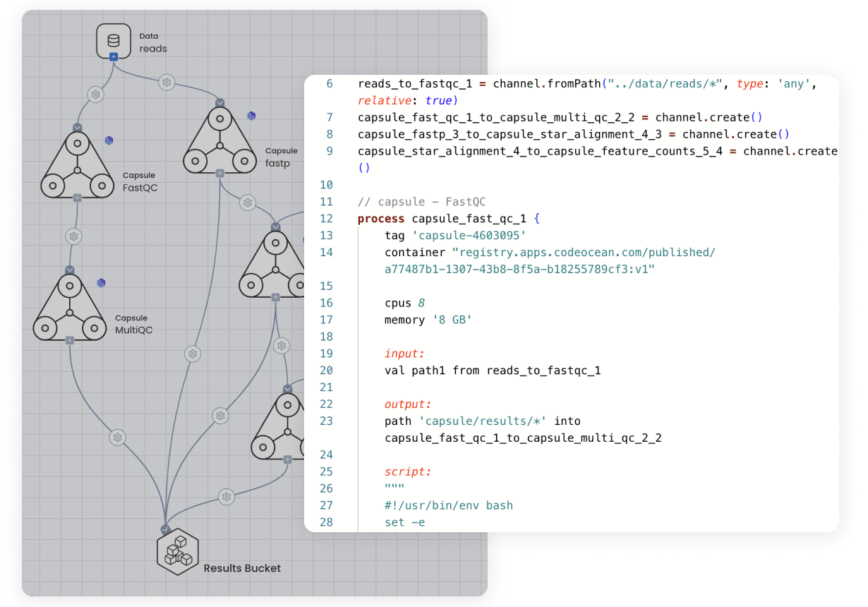
Task: Click the plus output port below Capsule fastp
Action: coord(220,174)
